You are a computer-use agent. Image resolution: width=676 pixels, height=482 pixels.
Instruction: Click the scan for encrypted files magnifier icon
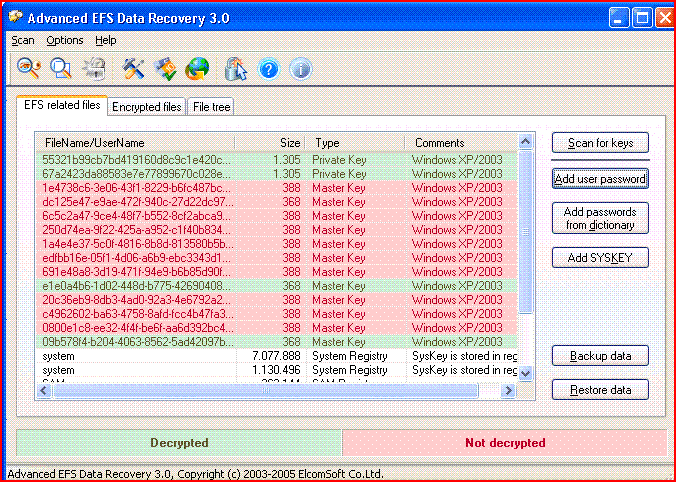pyautogui.click(x=61, y=69)
